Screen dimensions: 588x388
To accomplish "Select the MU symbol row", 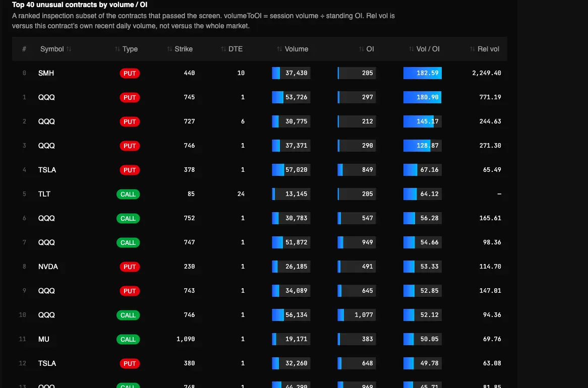I will [44, 339].
